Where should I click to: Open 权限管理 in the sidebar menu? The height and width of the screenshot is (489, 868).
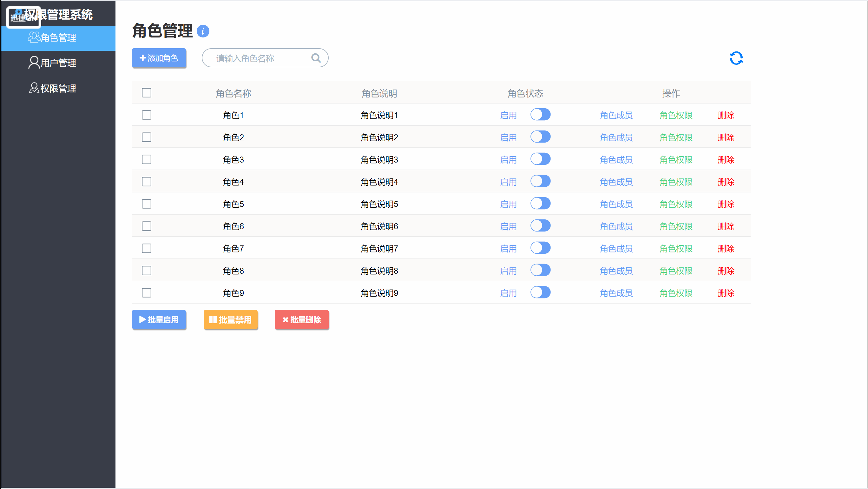pos(58,88)
